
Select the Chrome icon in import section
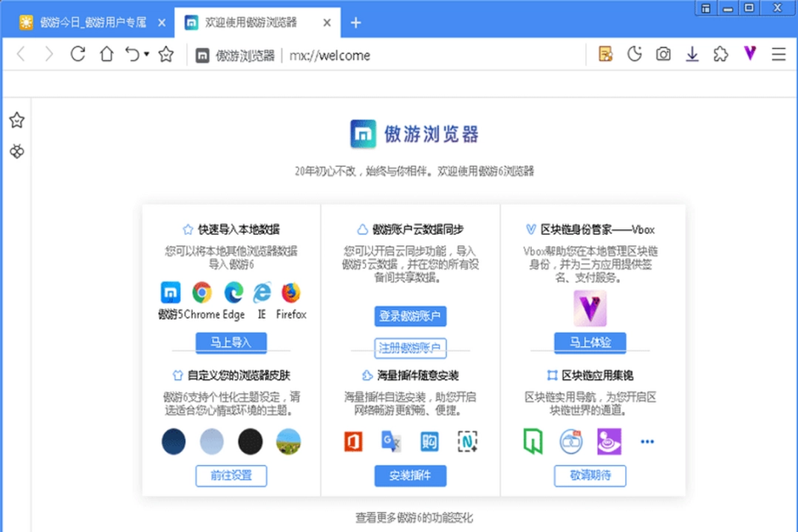pos(202,293)
